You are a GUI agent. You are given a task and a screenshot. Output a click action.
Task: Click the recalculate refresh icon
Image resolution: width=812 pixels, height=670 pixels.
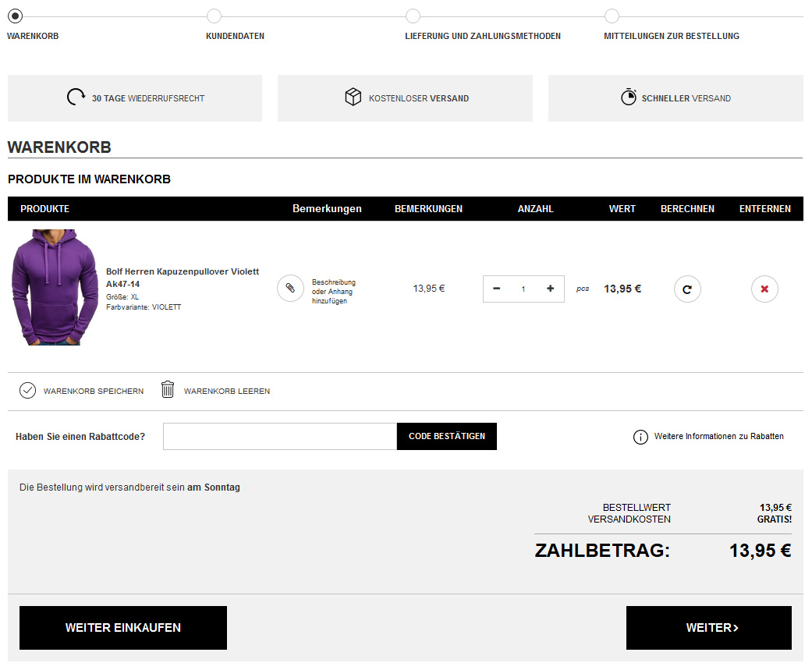coord(687,289)
